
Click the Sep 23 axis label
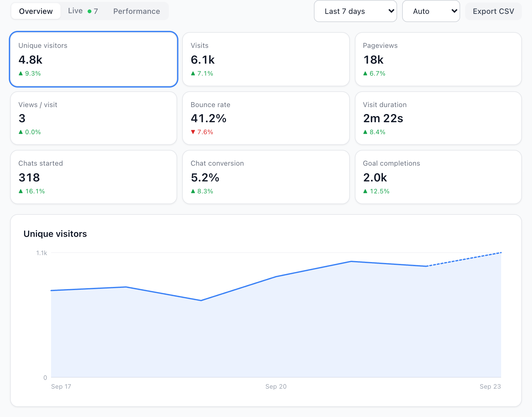click(x=490, y=386)
